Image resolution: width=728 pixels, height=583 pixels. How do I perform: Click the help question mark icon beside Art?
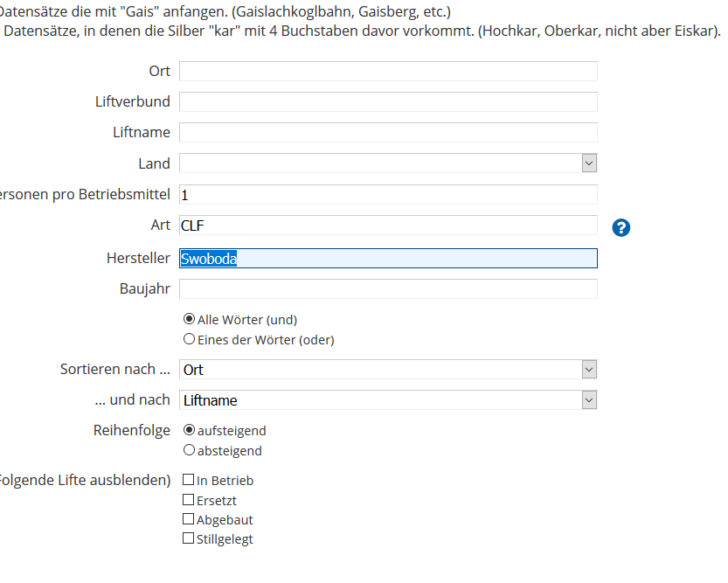click(621, 227)
